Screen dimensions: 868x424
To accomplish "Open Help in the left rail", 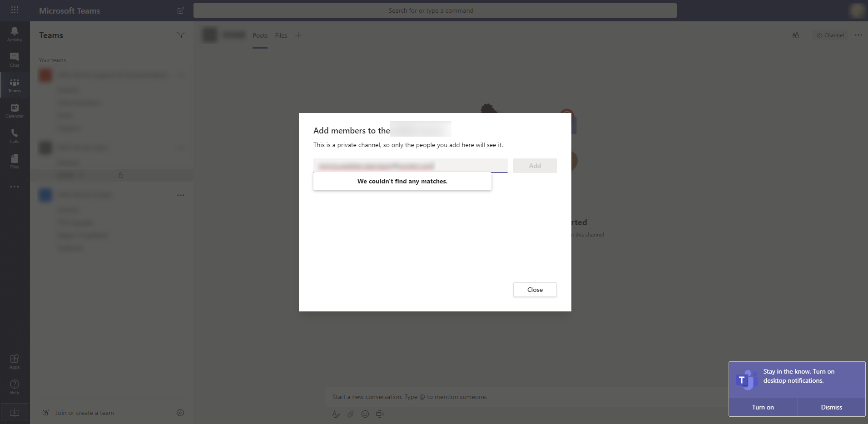I will coord(15,387).
